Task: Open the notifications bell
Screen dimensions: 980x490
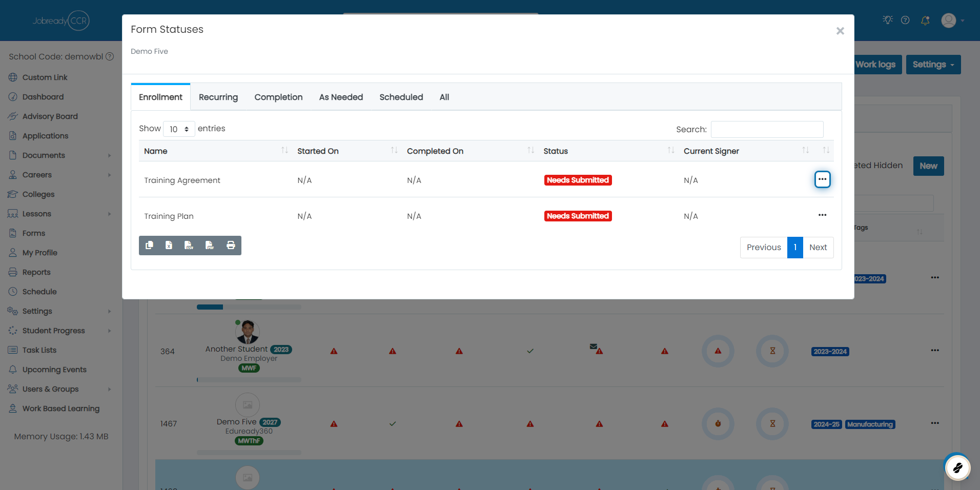Action: [x=925, y=21]
